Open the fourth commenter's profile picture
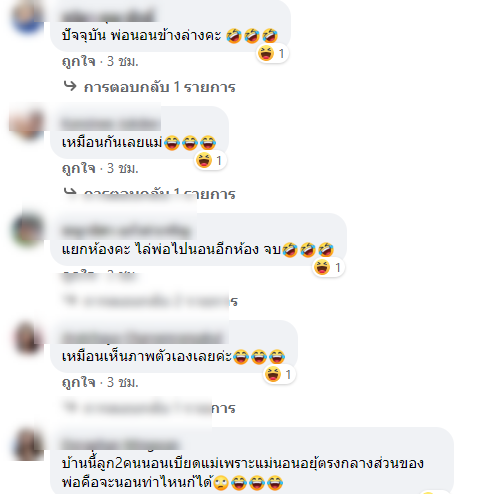 point(28,338)
